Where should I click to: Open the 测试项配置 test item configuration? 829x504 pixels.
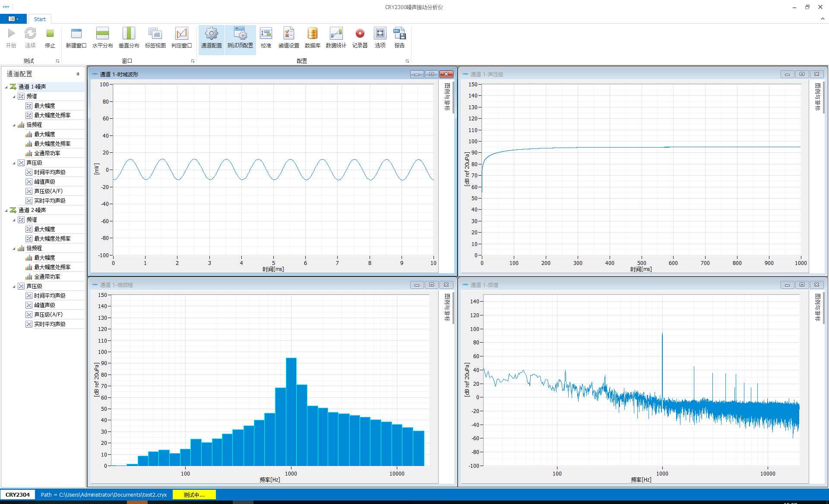240,38
